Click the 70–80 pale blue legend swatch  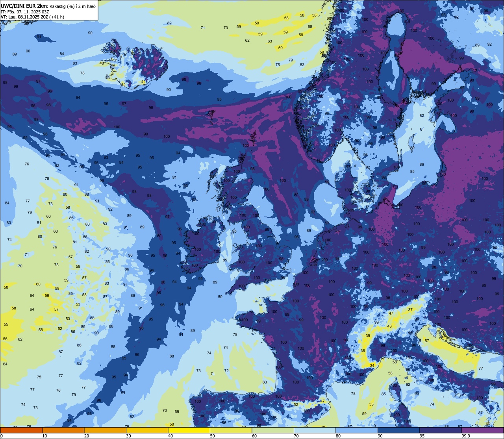click(315, 430)
